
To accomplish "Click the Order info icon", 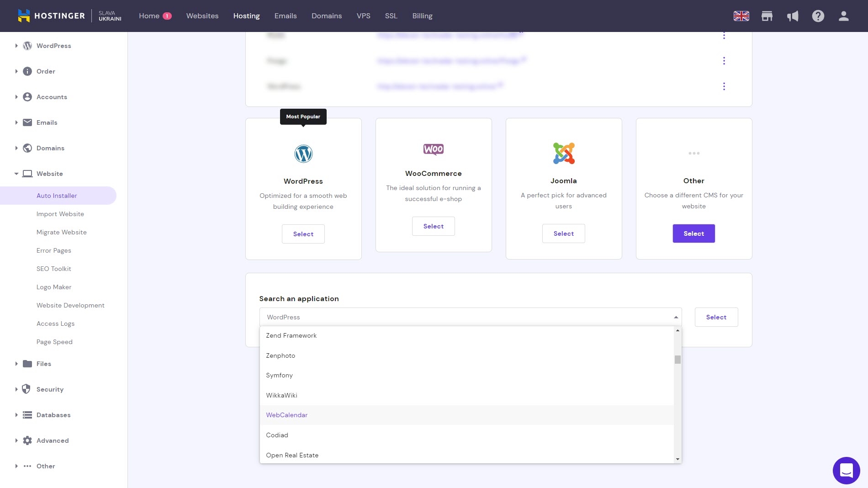I will click(27, 71).
